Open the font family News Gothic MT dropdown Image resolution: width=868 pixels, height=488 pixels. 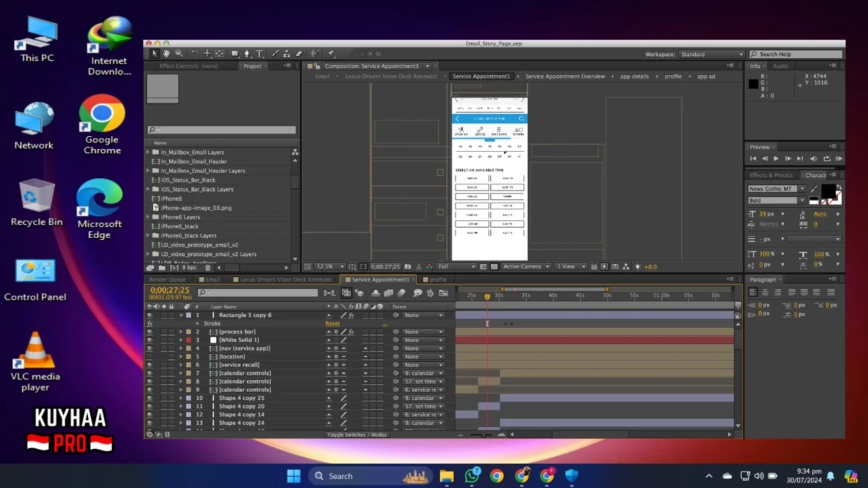802,189
